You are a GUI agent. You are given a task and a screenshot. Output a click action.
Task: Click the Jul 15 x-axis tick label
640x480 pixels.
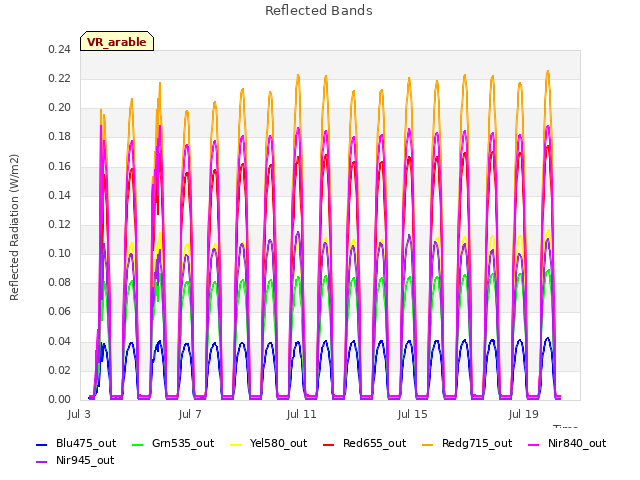coord(413,414)
